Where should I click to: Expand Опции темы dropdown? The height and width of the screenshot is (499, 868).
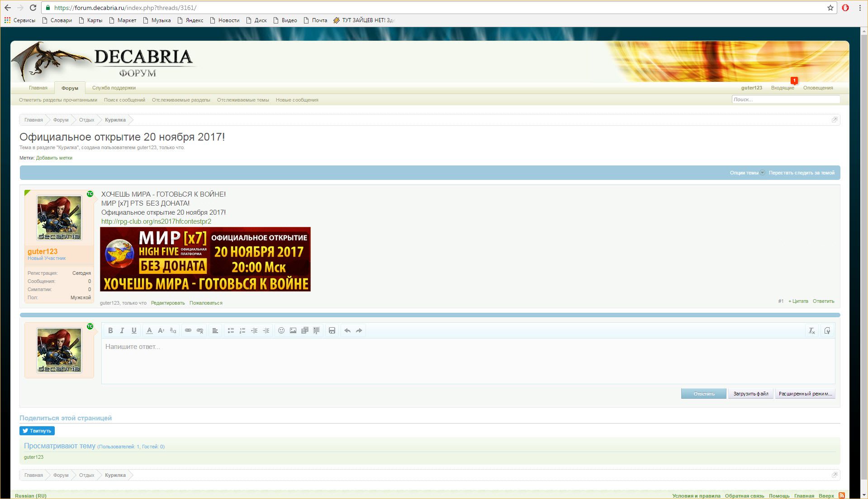(x=747, y=173)
